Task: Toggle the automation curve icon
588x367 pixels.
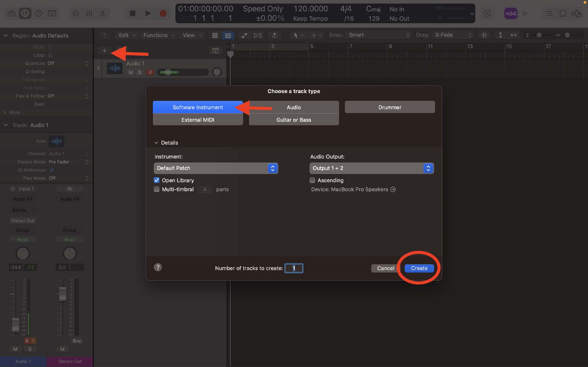Action: coord(244,35)
